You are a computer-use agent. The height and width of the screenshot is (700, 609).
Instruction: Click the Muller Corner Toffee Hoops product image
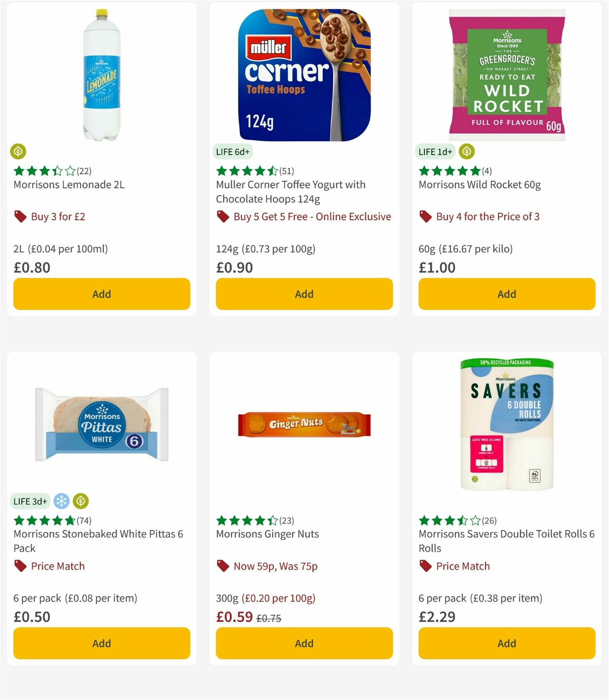click(303, 73)
